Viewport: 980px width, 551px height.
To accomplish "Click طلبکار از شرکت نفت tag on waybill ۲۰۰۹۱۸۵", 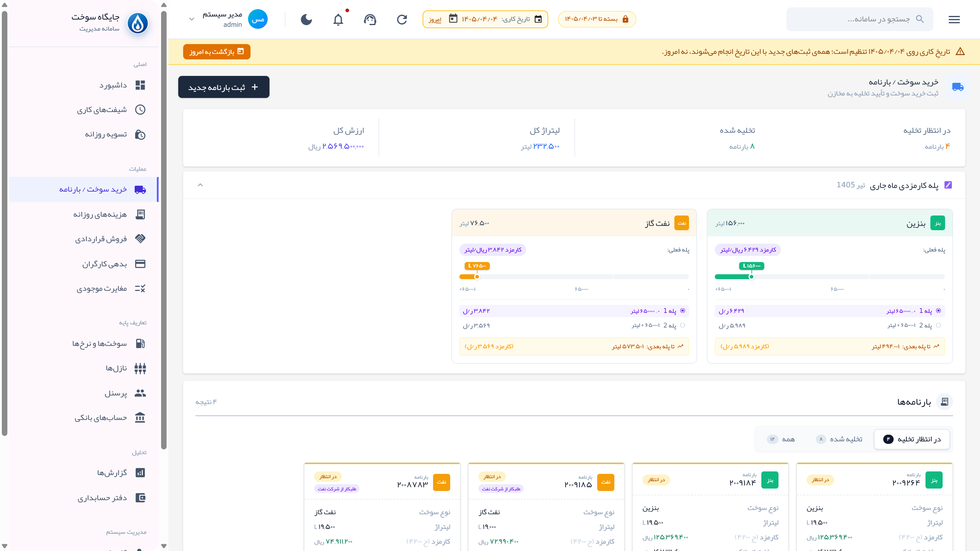I will [501, 489].
